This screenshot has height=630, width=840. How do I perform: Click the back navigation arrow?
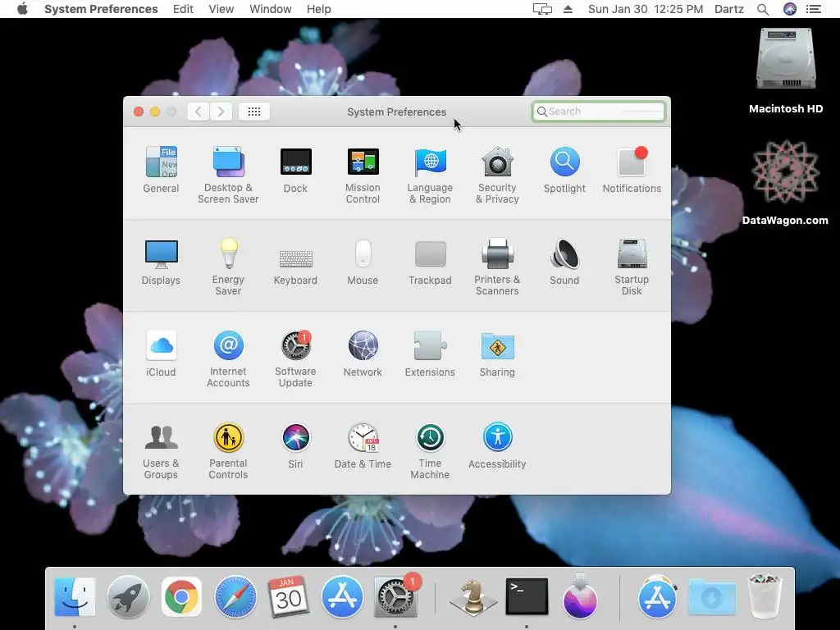point(199,112)
